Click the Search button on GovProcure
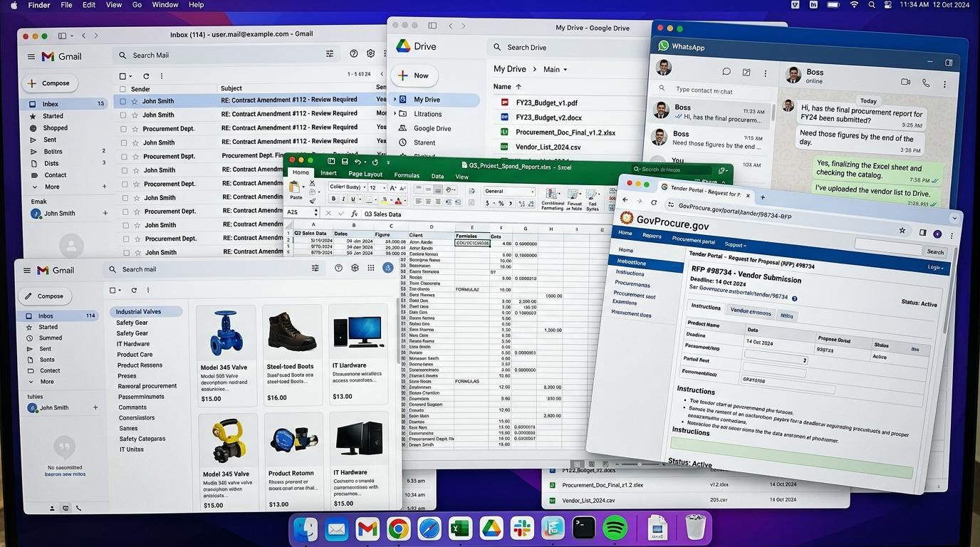980x547 pixels. click(934, 251)
